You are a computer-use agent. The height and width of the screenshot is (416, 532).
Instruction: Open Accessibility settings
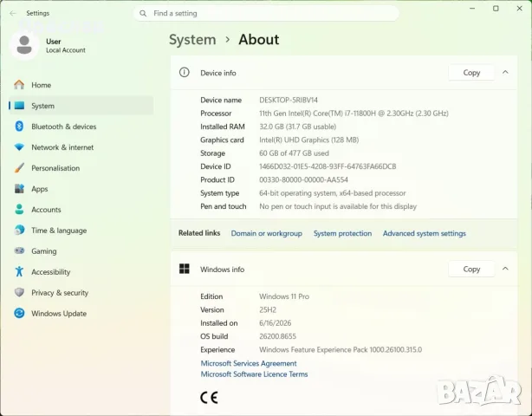click(x=81, y=272)
